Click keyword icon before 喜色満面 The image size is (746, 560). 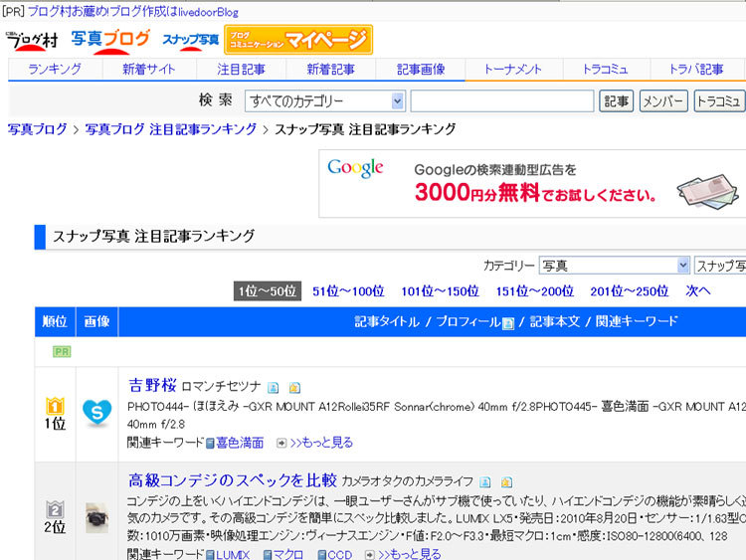coord(210,444)
